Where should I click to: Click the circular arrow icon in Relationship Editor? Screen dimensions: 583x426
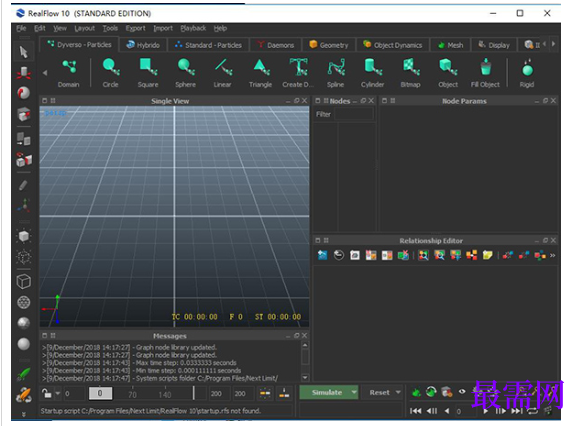click(339, 255)
